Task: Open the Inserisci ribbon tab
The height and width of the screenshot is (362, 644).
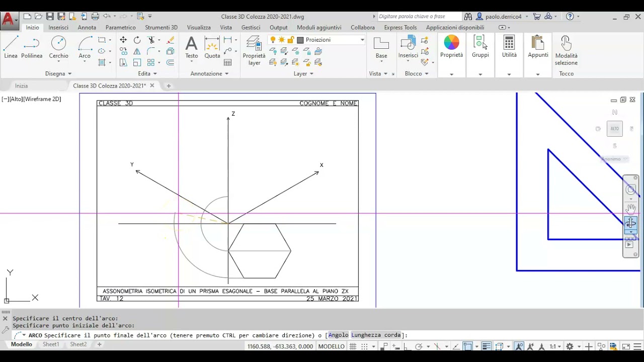Action: click(58, 28)
